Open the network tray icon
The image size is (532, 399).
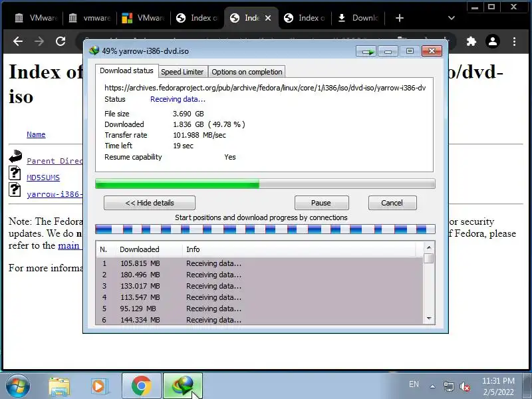pos(448,386)
